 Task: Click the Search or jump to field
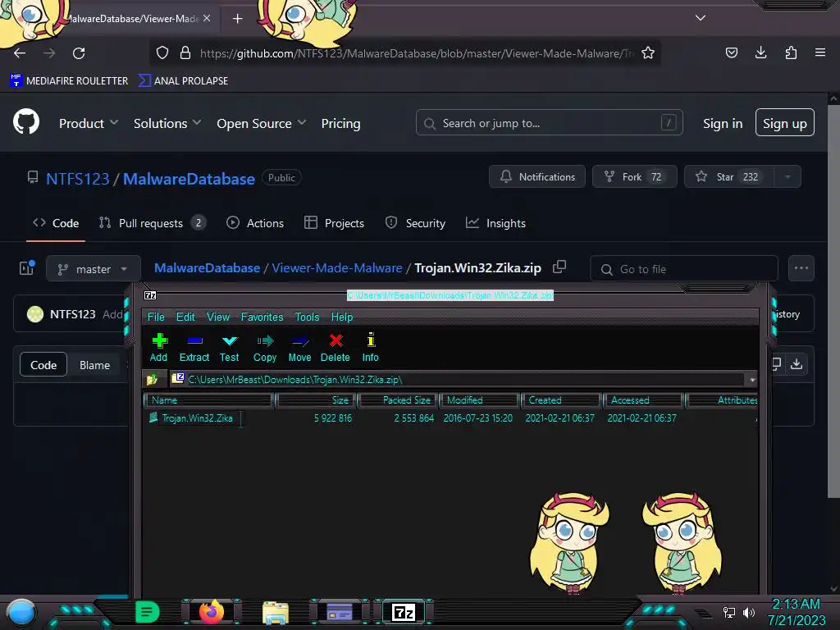click(549, 123)
